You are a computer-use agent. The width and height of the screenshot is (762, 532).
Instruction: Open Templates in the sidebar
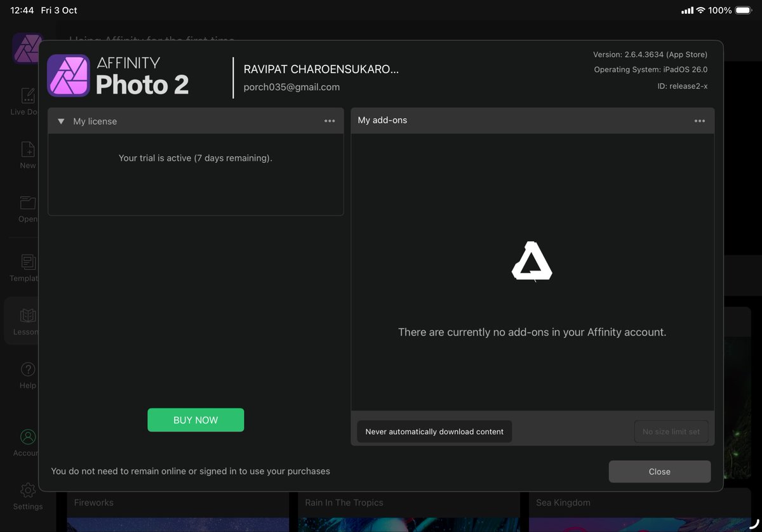pyautogui.click(x=25, y=268)
